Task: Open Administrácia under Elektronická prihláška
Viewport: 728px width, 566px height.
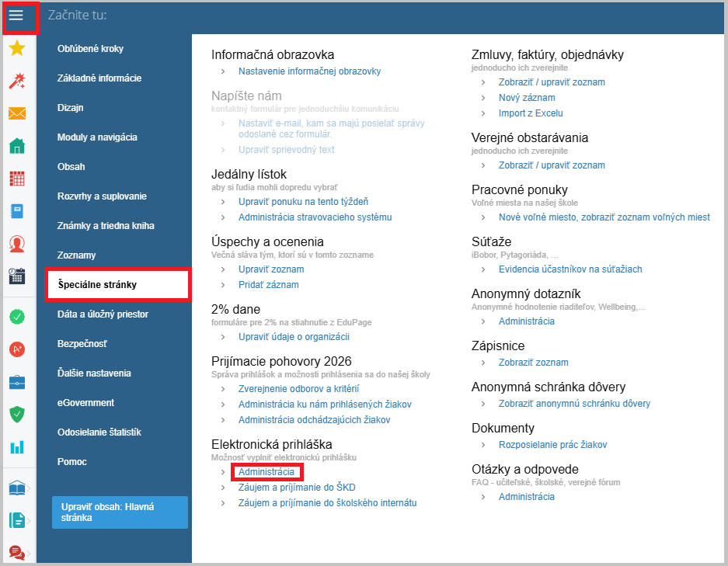Action: point(266,472)
